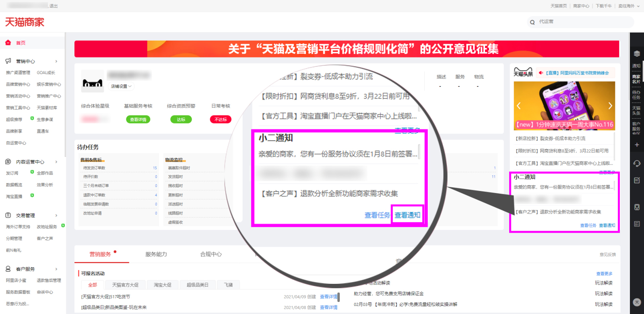
Task: Click the green 查看详情 button
Action: coord(138,119)
